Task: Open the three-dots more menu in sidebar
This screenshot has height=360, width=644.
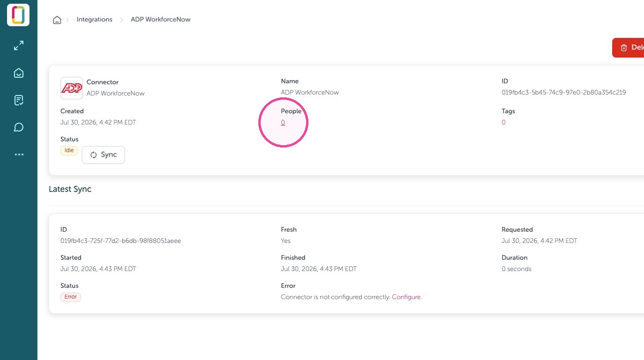Action: click(x=19, y=154)
